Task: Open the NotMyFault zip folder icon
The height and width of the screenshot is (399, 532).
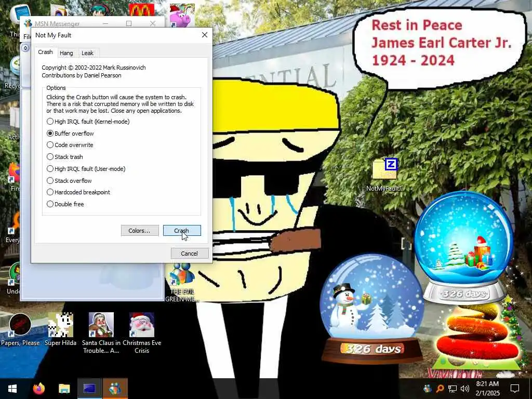Action: pos(385,175)
